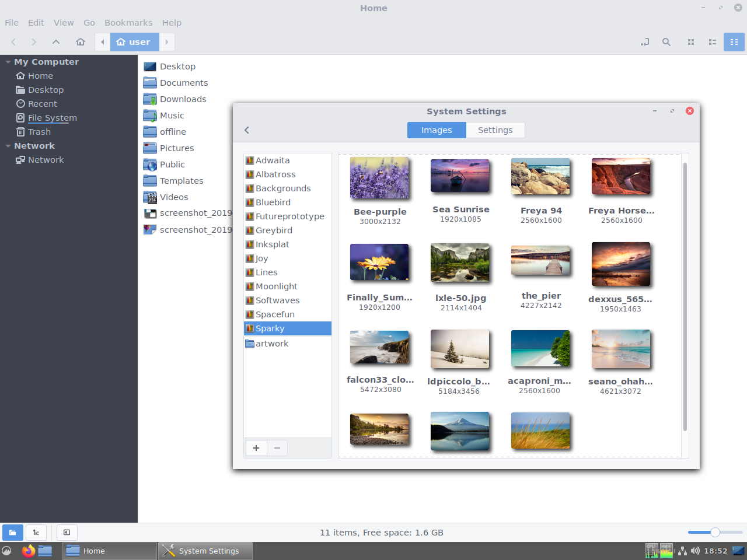The image size is (747, 560).
Task: Select the Moonlight wallpaper collection
Action: [288, 286]
